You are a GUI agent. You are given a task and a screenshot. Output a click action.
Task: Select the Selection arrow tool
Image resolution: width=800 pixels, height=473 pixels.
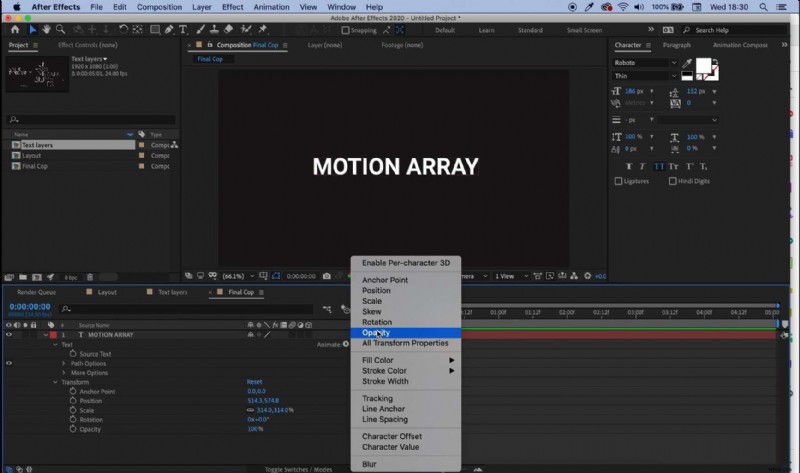(33, 30)
